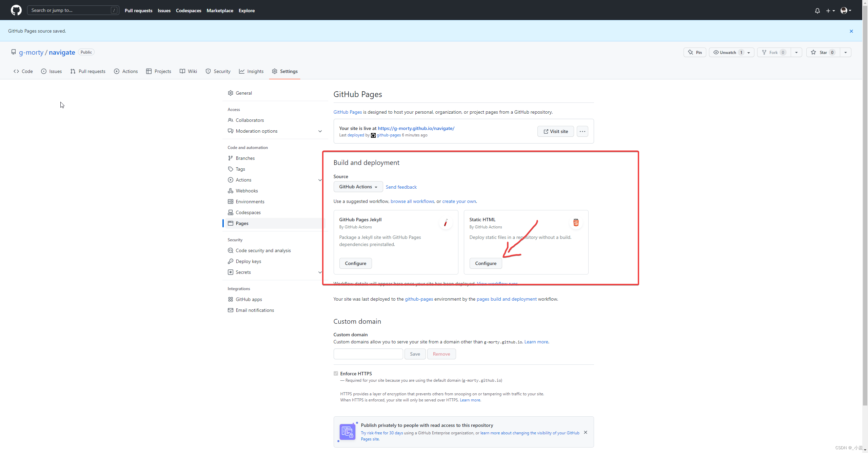
Task: Click the repository icon beside g-morty
Action: coord(14,52)
